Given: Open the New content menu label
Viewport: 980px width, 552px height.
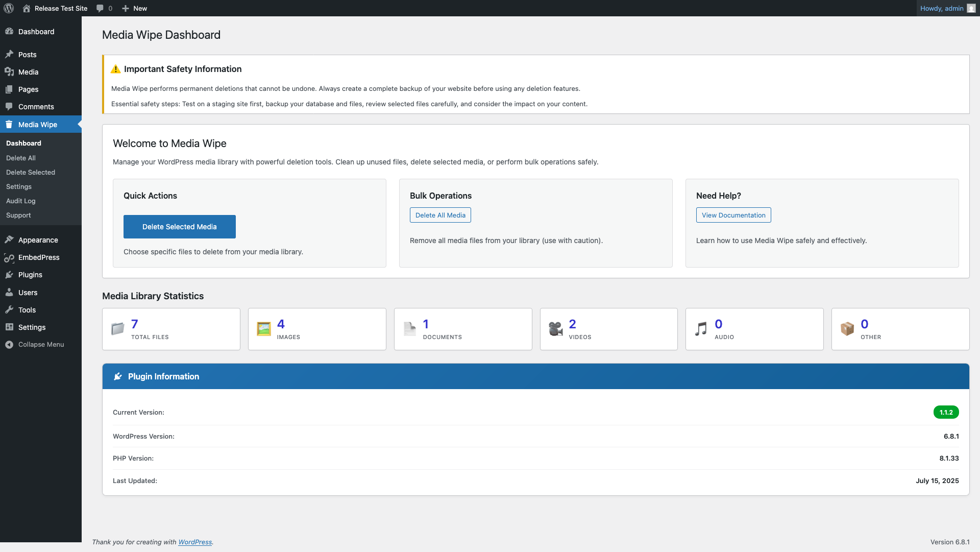Looking at the screenshot, I should 140,8.
